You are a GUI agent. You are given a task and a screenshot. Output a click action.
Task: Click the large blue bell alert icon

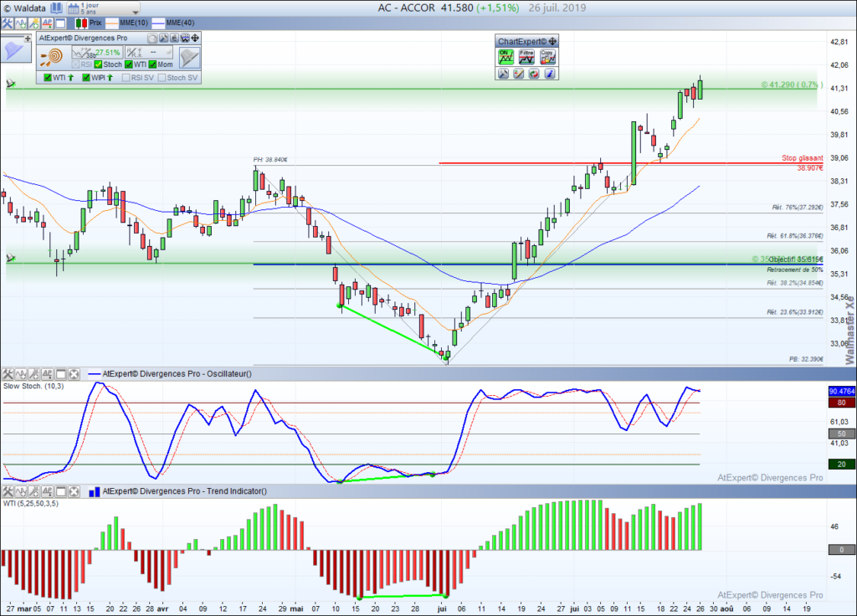[14, 51]
